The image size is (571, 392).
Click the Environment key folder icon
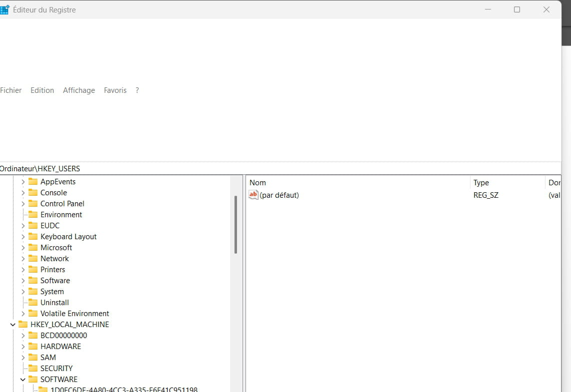click(33, 215)
